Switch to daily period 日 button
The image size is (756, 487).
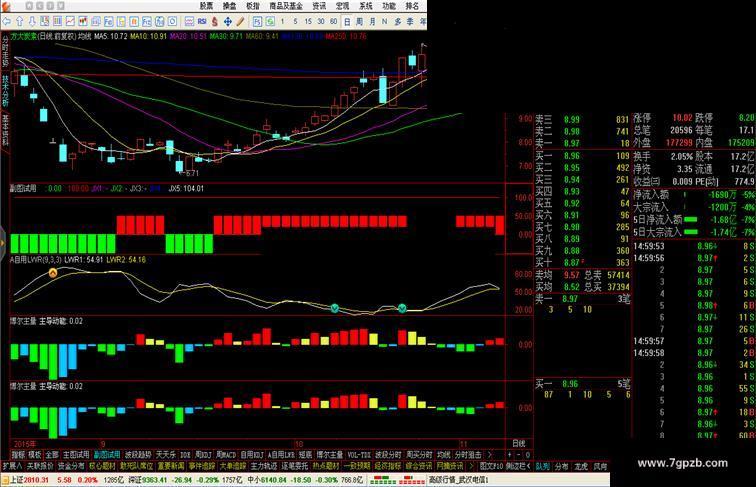tap(347, 21)
